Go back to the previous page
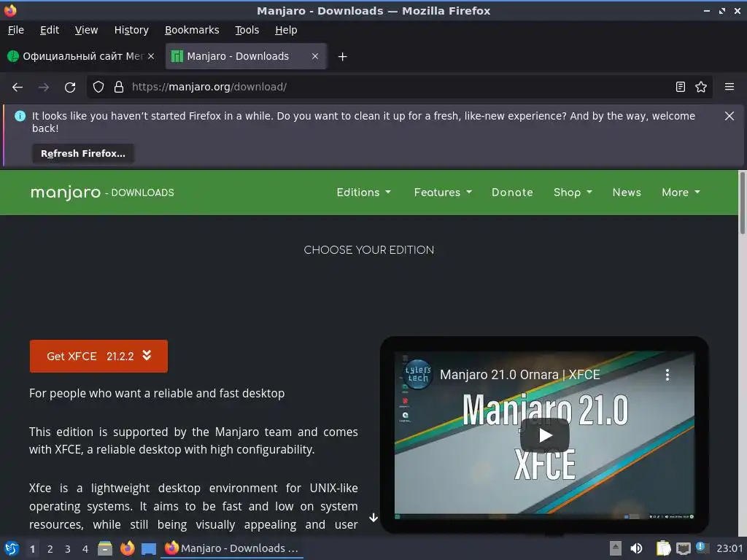 tap(18, 87)
